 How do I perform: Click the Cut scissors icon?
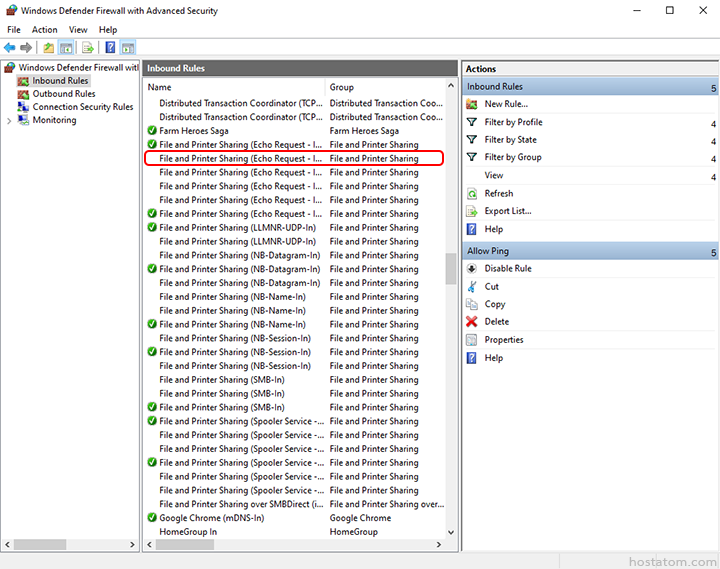(x=473, y=286)
